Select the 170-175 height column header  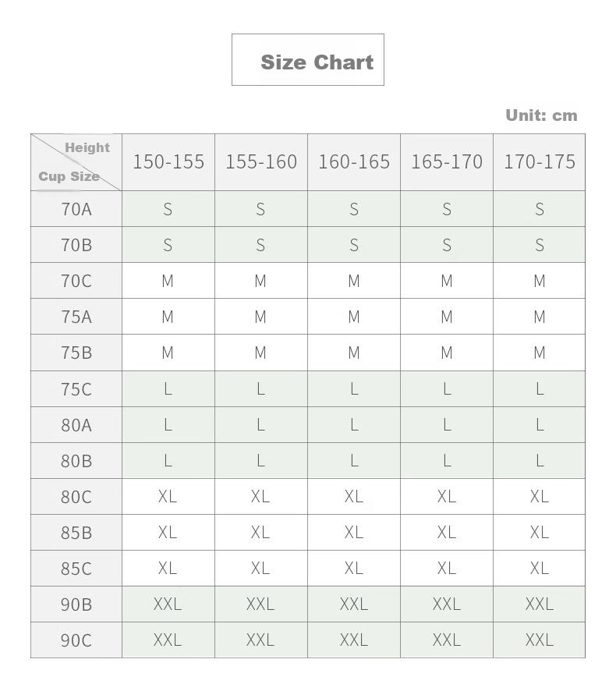click(x=540, y=162)
